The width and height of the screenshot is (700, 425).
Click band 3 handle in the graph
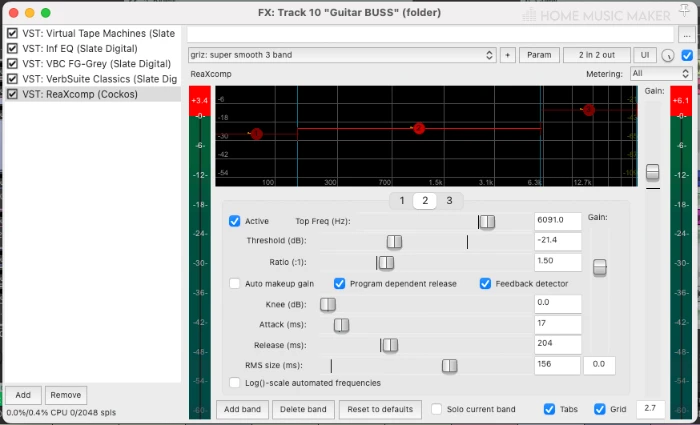point(589,109)
